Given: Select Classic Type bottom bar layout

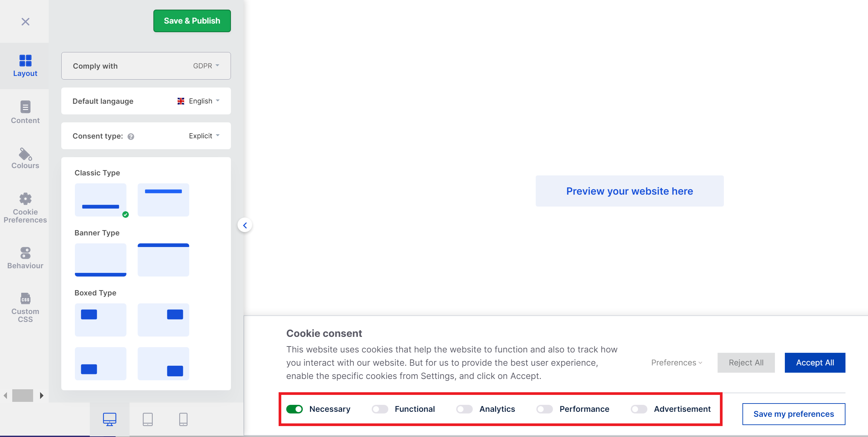Looking at the screenshot, I should [100, 200].
